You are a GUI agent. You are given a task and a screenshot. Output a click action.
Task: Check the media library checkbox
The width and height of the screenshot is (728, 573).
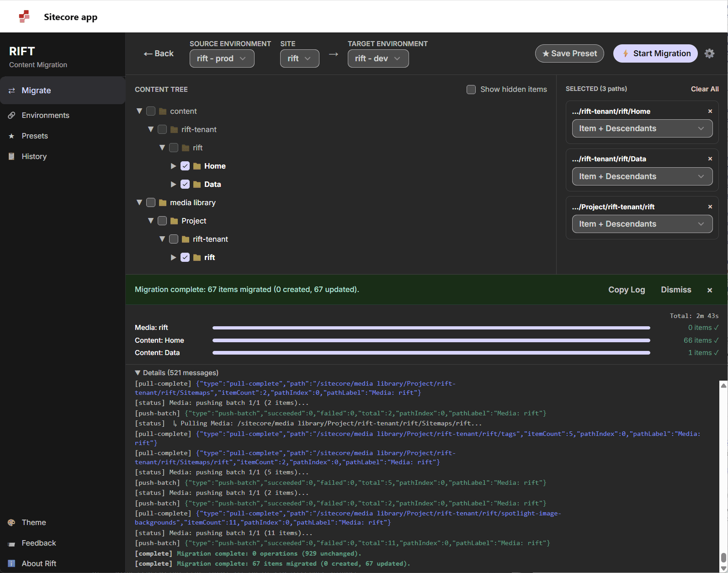tap(151, 202)
